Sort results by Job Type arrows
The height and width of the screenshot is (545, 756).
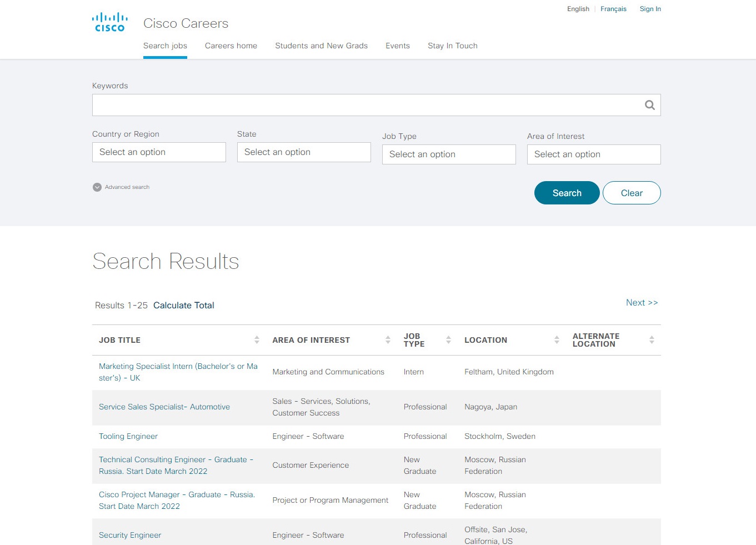tap(448, 340)
